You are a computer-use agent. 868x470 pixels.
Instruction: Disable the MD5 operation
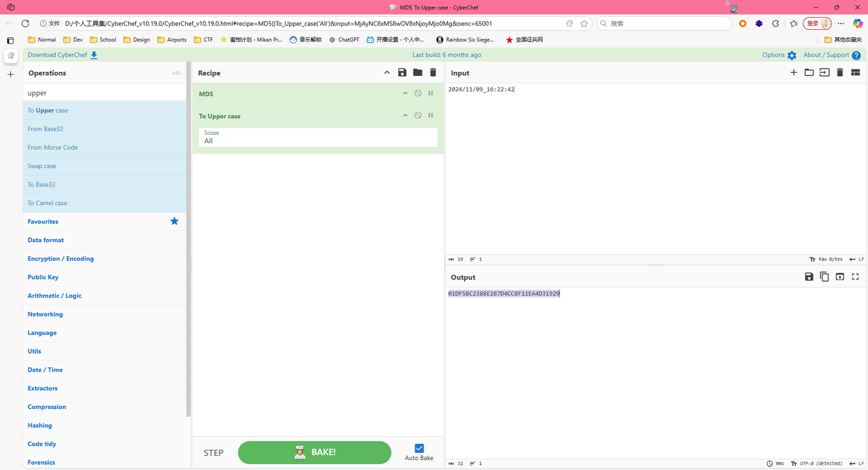pyautogui.click(x=418, y=94)
